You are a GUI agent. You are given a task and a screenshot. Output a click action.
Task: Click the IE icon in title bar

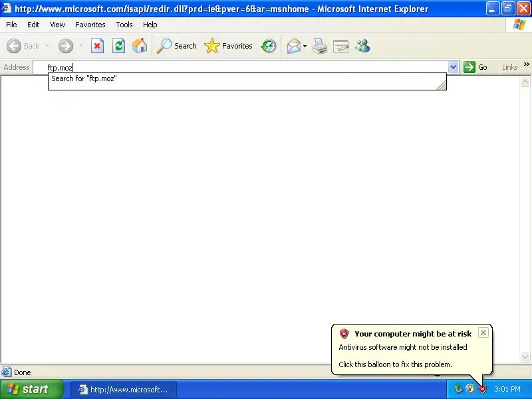[7, 8]
